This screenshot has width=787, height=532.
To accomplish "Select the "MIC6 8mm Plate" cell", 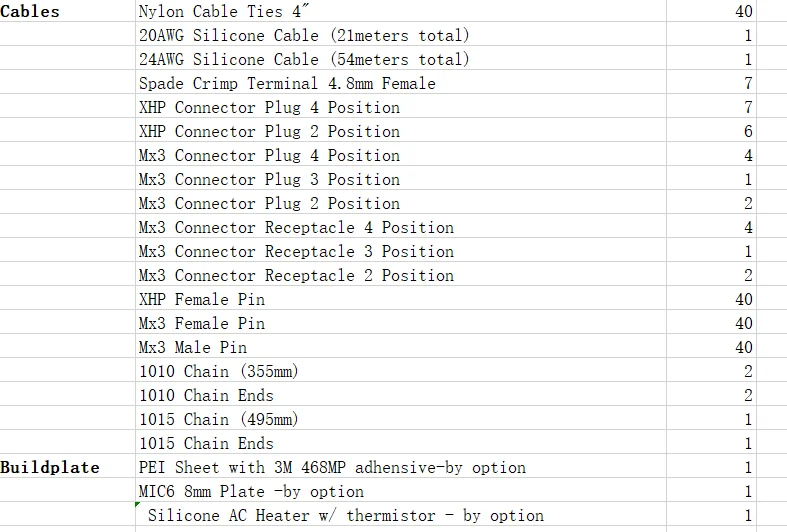I will (x=252, y=492).
